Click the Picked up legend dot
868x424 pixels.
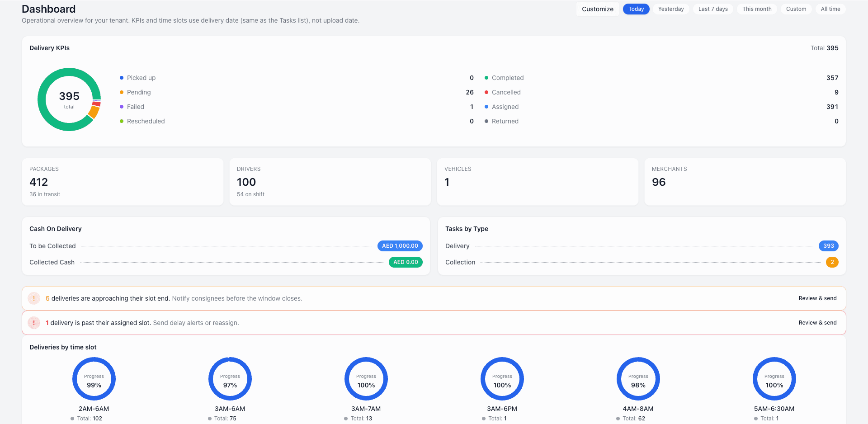click(122, 78)
